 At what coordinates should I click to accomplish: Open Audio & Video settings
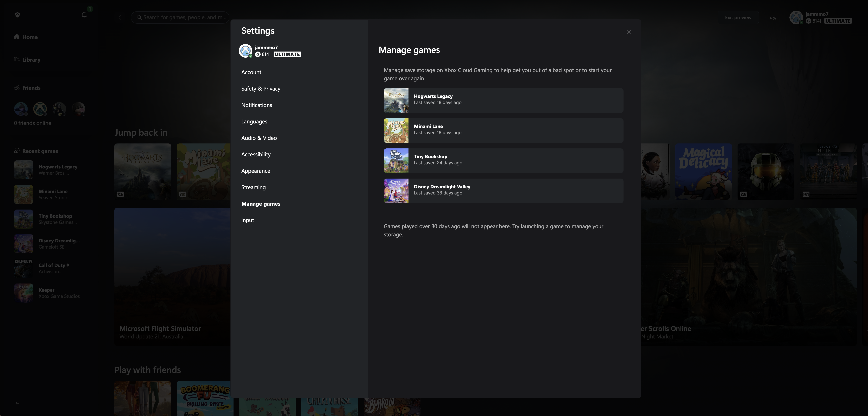point(259,138)
